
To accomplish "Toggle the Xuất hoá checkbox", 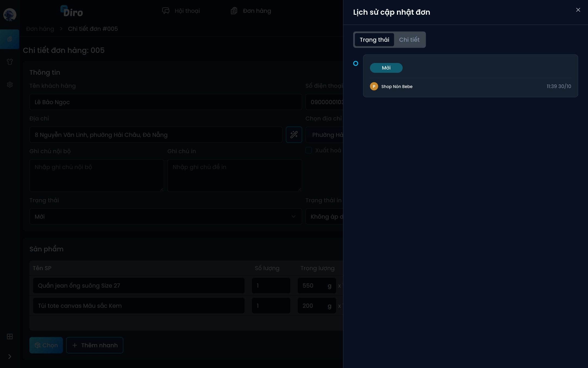I will pos(308,150).
